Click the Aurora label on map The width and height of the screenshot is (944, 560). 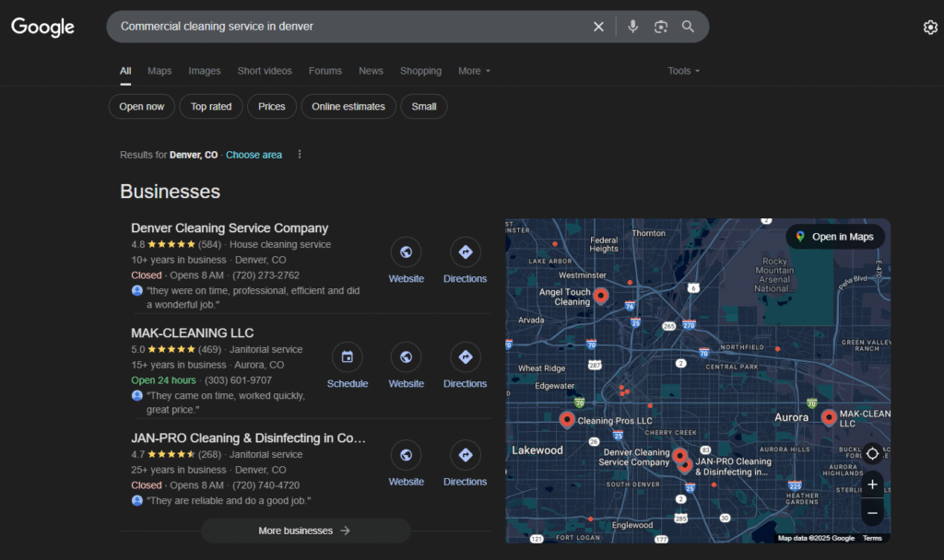click(791, 417)
